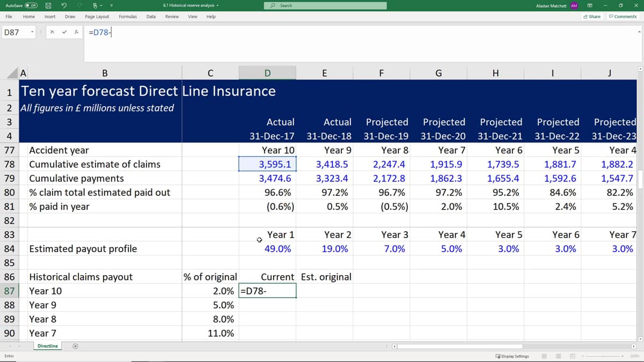This screenshot has width=644, height=362.
Task: Click the Name Box showing D87
Action: click(15, 32)
